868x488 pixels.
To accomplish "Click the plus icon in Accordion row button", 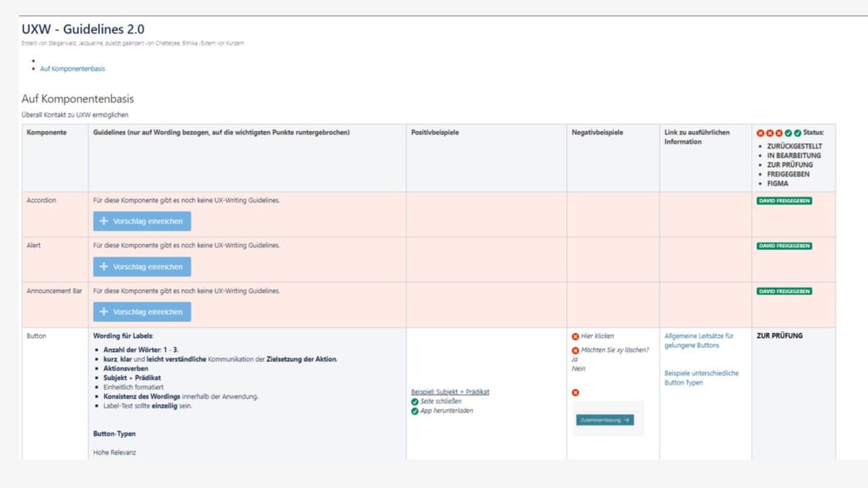I will [103, 221].
